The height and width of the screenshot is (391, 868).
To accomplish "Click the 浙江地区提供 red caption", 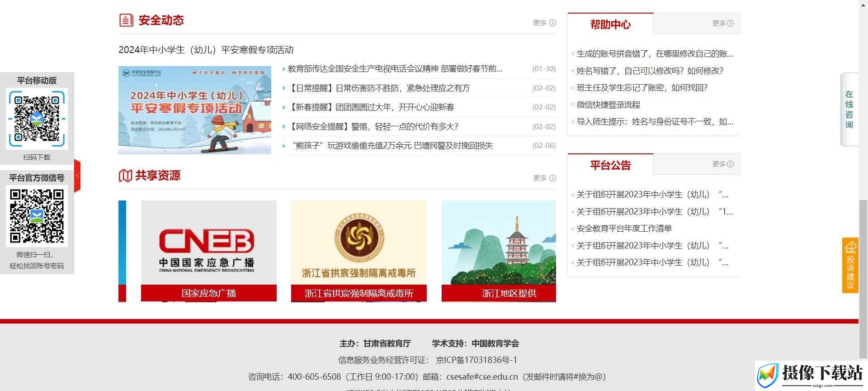I will [x=499, y=293].
